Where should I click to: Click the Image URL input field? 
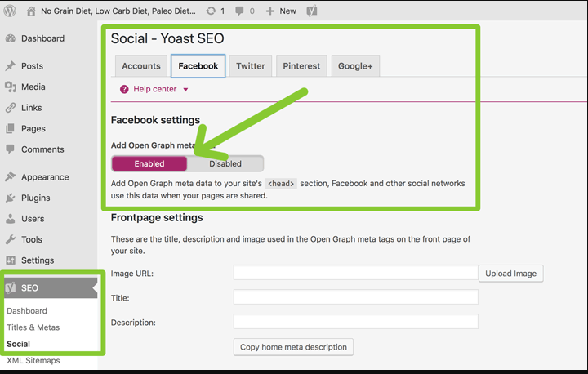355,273
